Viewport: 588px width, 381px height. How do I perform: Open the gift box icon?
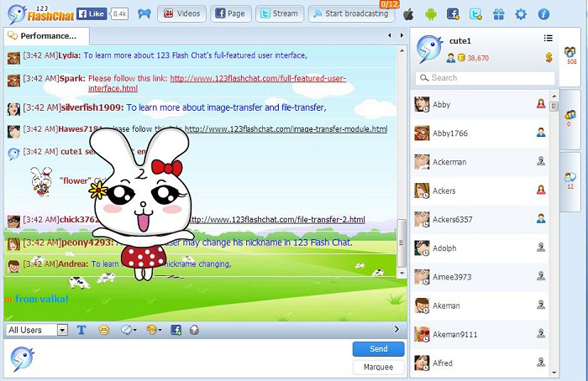click(x=498, y=14)
